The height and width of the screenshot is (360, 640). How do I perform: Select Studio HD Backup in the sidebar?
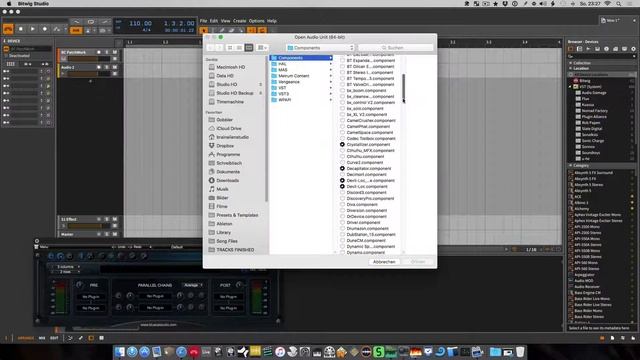coord(235,93)
